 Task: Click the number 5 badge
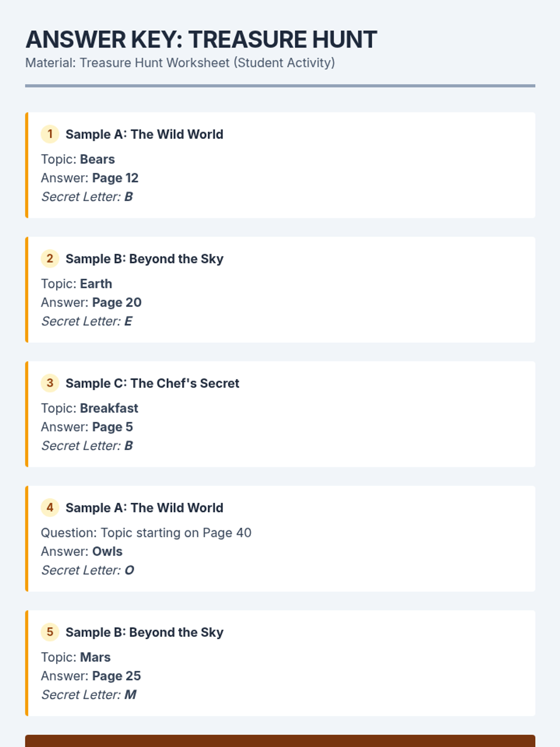click(x=50, y=632)
